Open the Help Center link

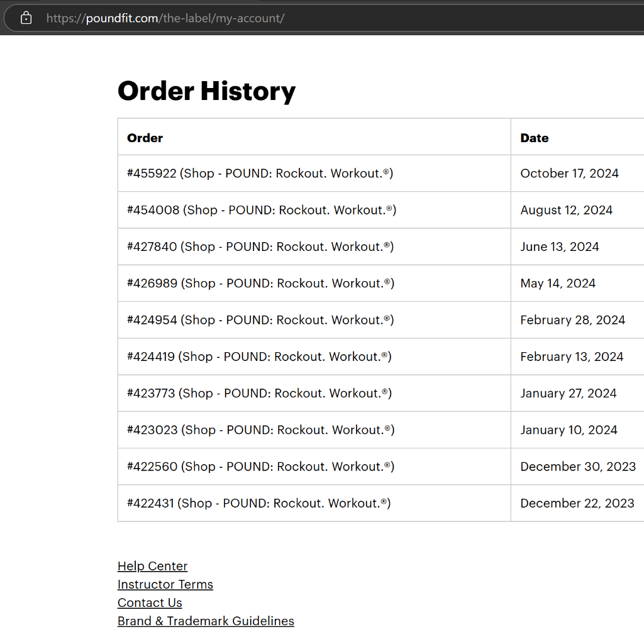click(152, 566)
